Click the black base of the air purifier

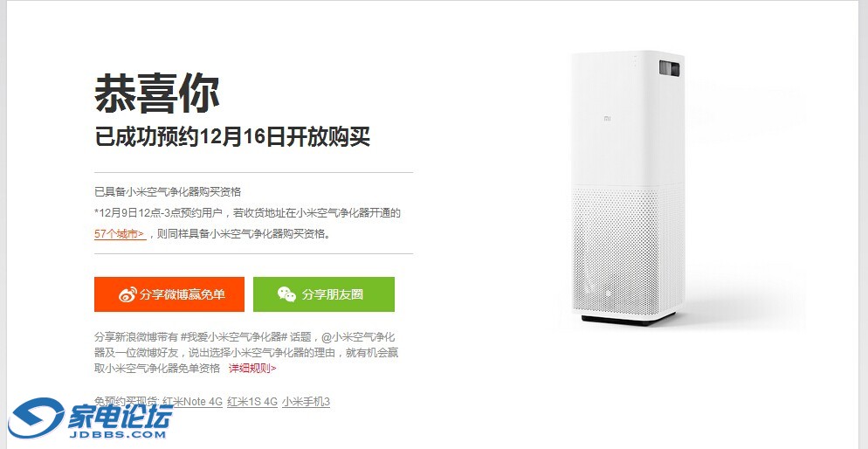tap(629, 318)
